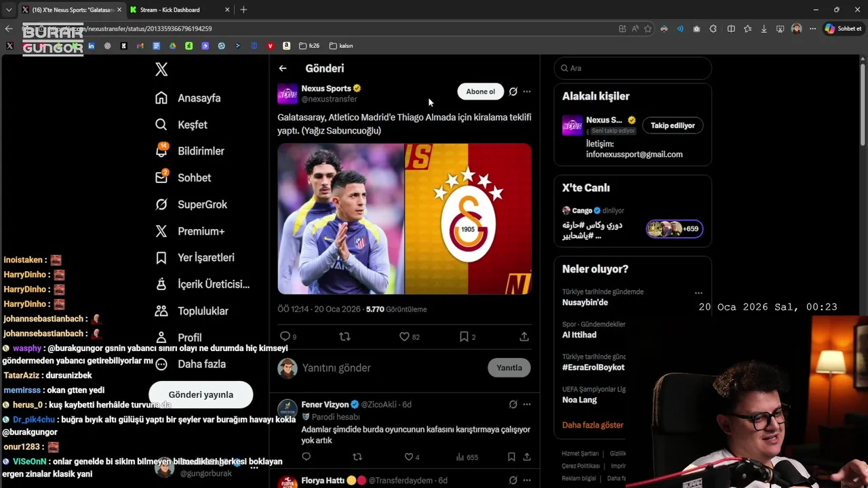Add page to favorites star icon

click(648, 28)
